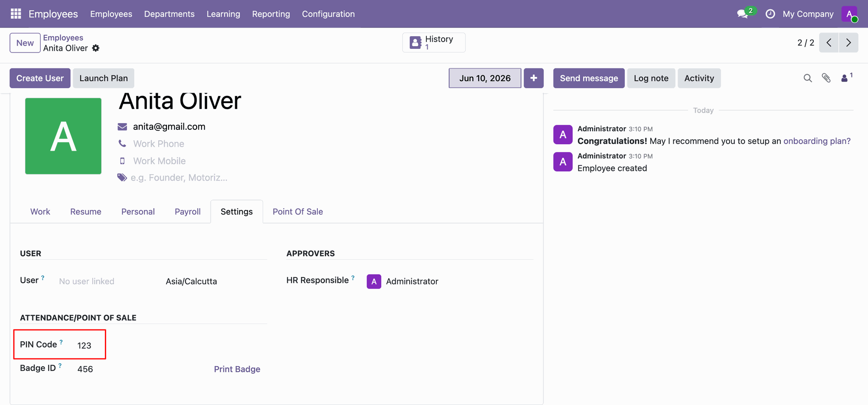Open the My Company switcher
This screenshot has width=868, height=405.
tap(808, 14)
